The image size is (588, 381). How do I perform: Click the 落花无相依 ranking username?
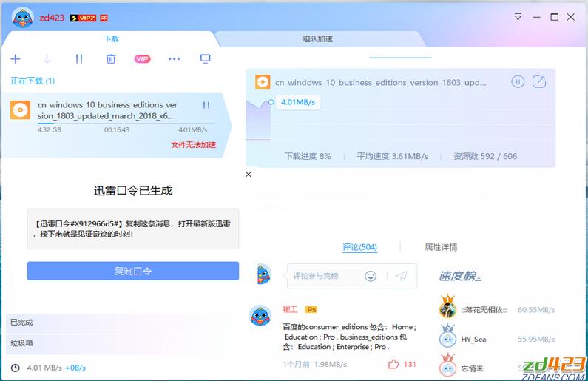click(x=484, y=310)
